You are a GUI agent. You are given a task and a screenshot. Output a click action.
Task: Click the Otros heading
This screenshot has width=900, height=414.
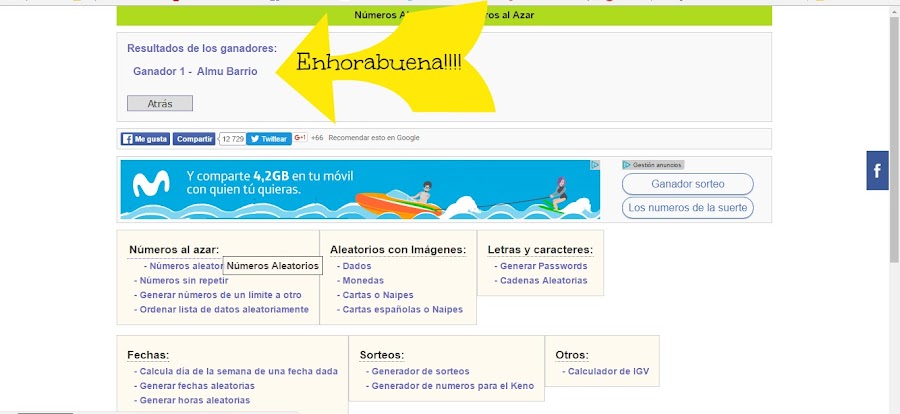click(x=572, y=355)
